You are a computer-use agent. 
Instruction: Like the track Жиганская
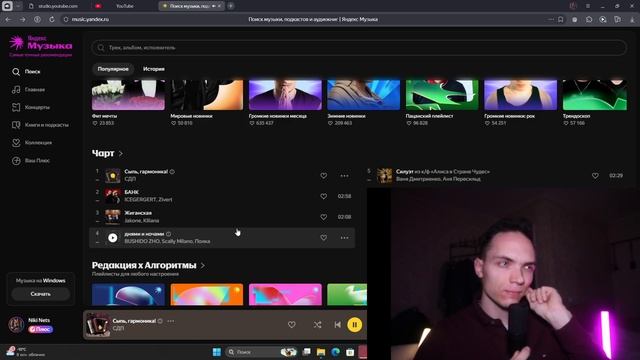click(324, 217)
